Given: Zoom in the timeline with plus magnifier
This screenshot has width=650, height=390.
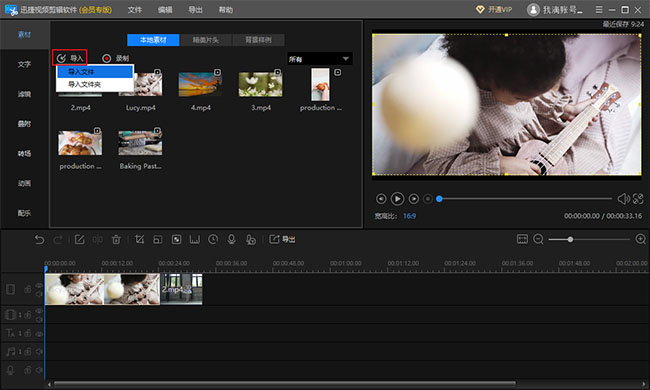Looking at the screenshot, I should 640,239.
